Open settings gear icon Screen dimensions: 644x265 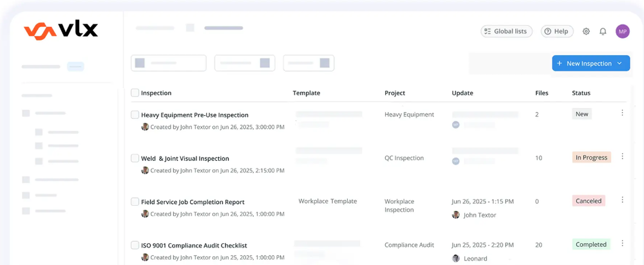pos(586,31)
